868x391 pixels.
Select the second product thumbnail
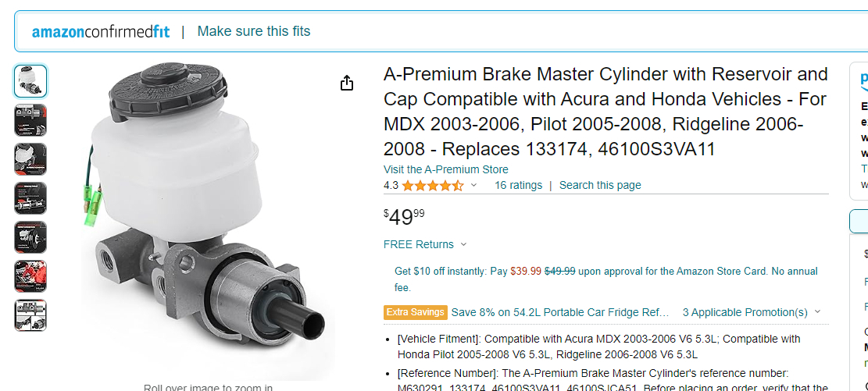[30, 120]
